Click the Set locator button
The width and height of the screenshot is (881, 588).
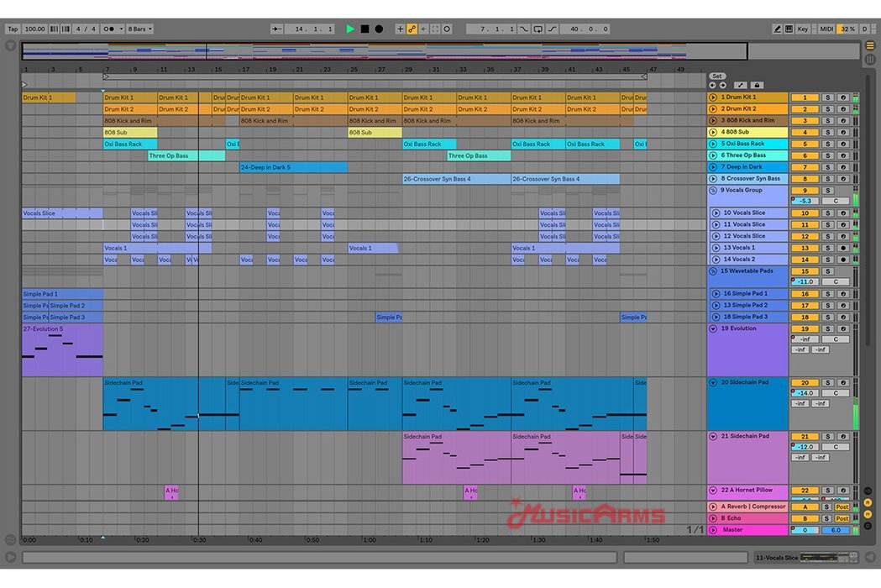coord(716,76)
